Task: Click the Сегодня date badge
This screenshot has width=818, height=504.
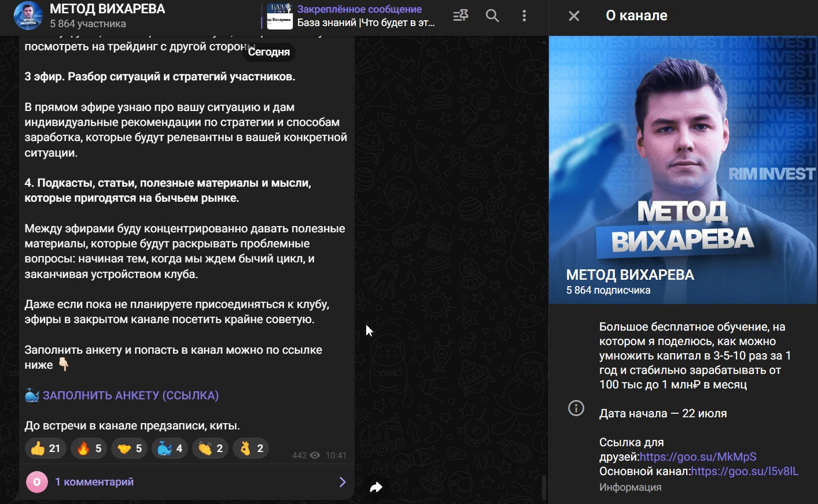Action: 269,52
